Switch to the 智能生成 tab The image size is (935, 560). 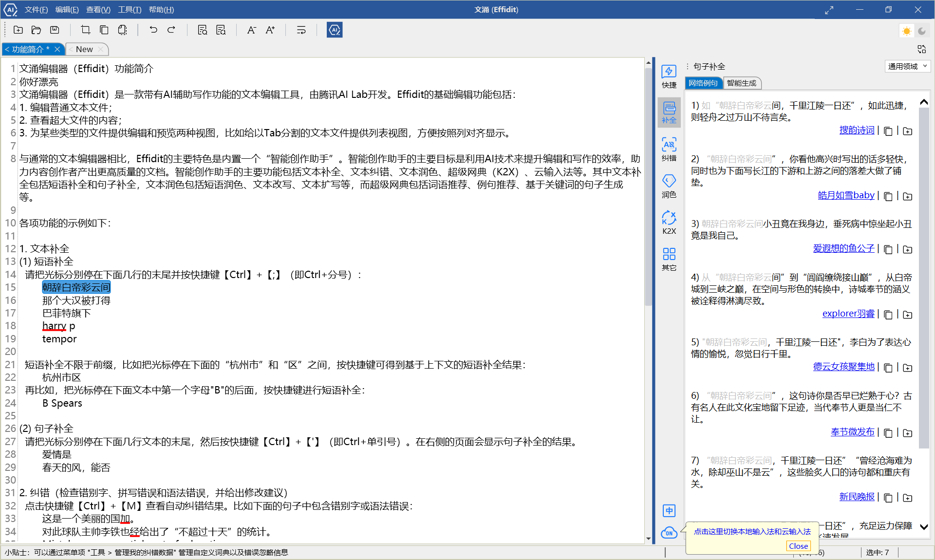tap(742, 83)
